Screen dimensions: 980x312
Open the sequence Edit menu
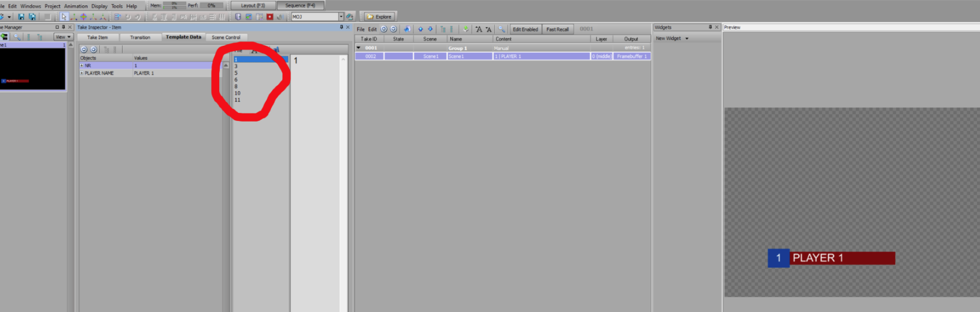click(x=373, y=29)
